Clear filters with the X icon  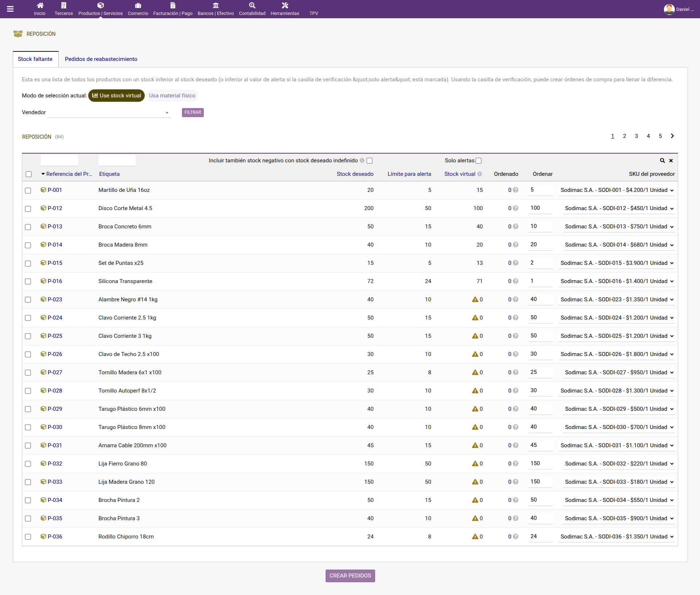[x=671, y=161]
